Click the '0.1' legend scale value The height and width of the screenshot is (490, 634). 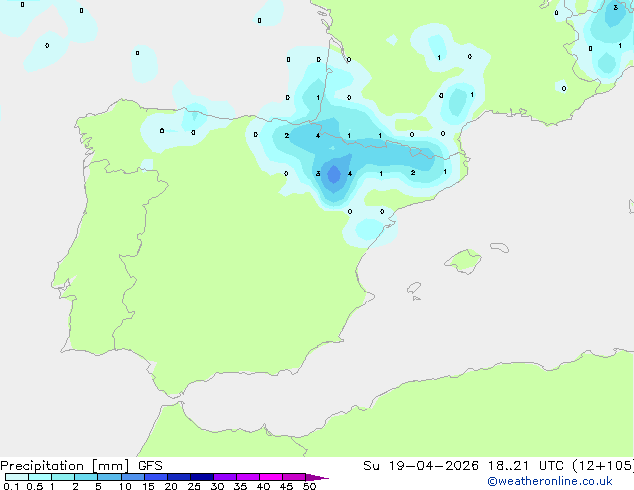point(10,486)
